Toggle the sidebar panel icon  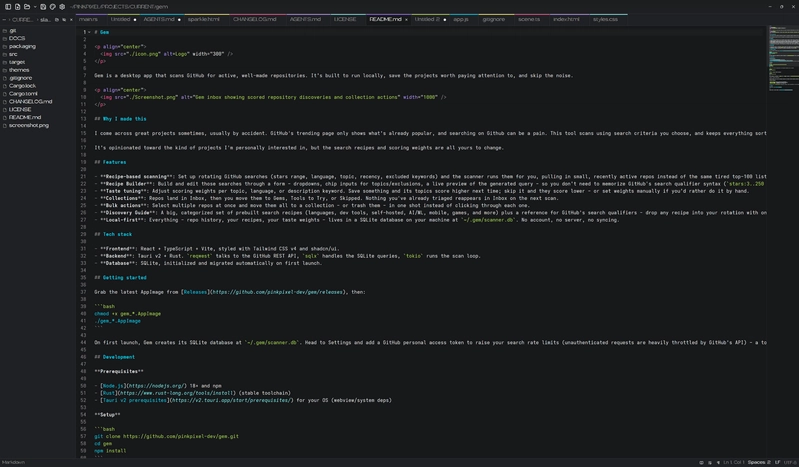tap(8, 7)
